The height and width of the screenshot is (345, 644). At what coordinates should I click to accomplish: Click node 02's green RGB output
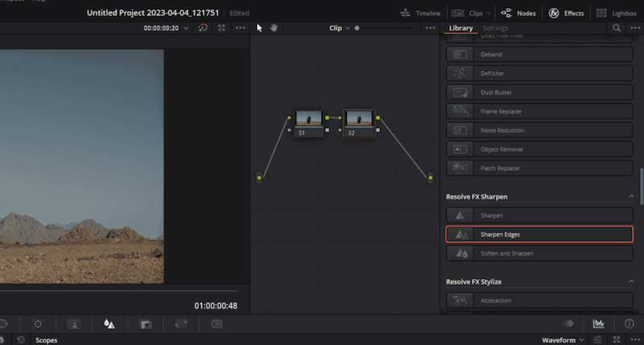tap(378, 118)
